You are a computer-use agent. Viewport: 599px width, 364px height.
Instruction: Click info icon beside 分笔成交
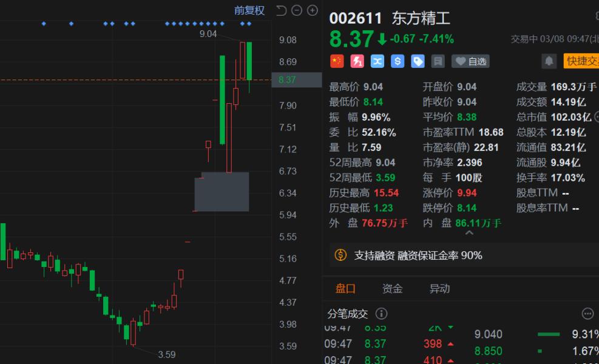[381, 314]
